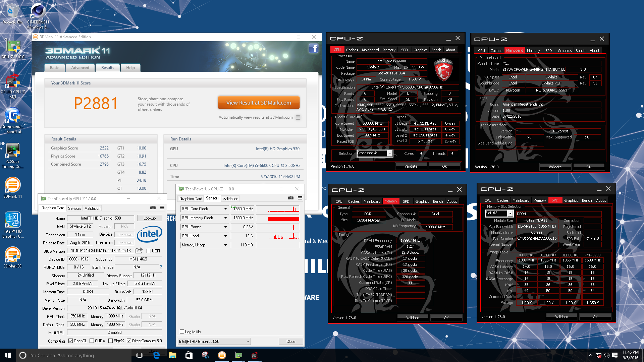This screenshot has height=362, width=644.
Task: Launch Microsoft Edge from the taskbar
Action: 156,355
